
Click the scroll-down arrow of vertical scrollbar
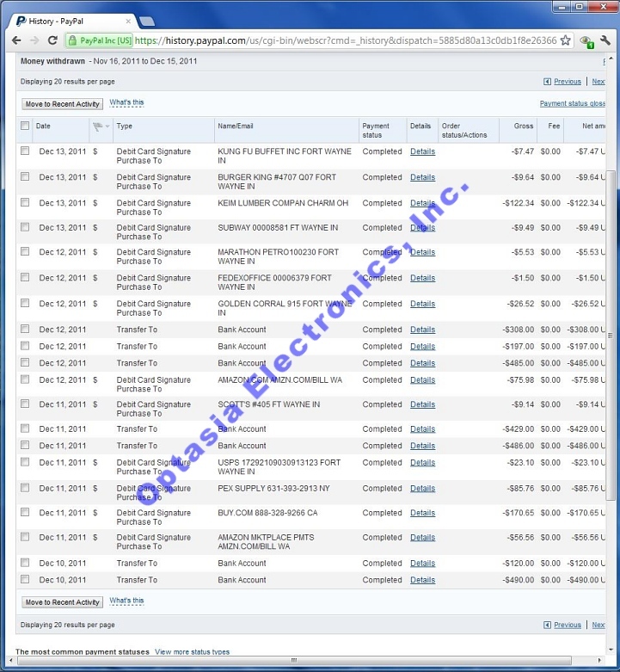(x=611, y=650)
